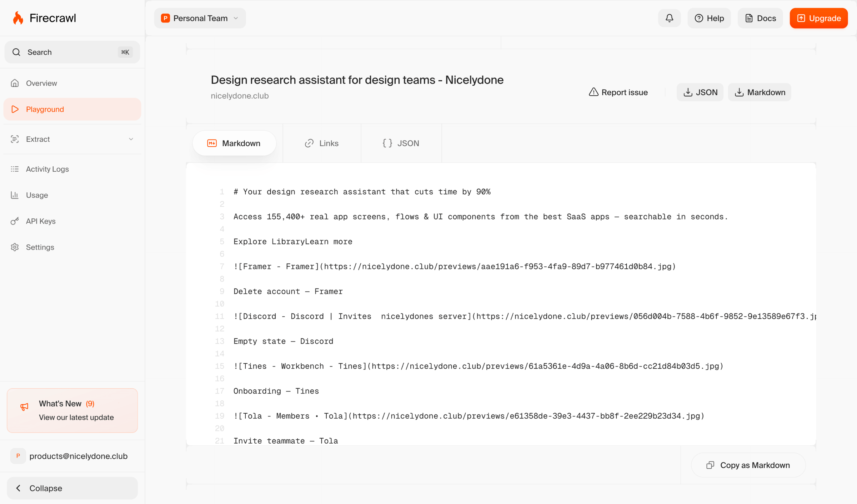
Task: Click the page title Design research assistant
Action: pos(357,80)
